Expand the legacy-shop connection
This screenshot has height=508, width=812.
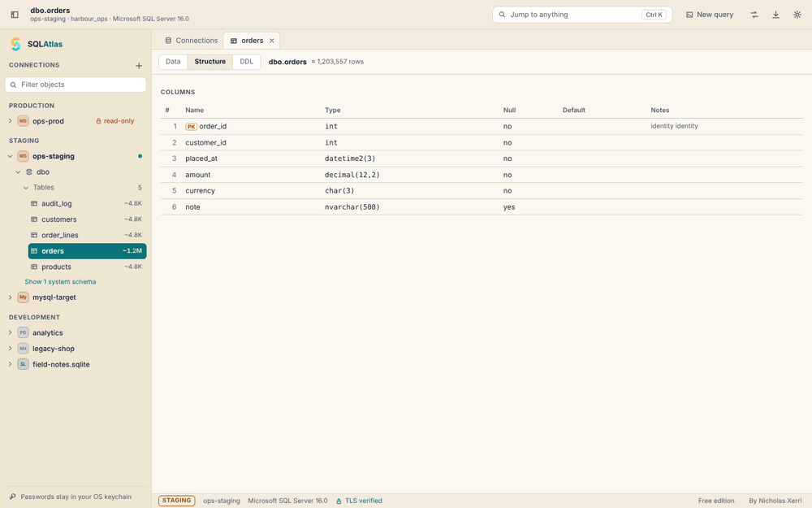(x=10, y=349)
